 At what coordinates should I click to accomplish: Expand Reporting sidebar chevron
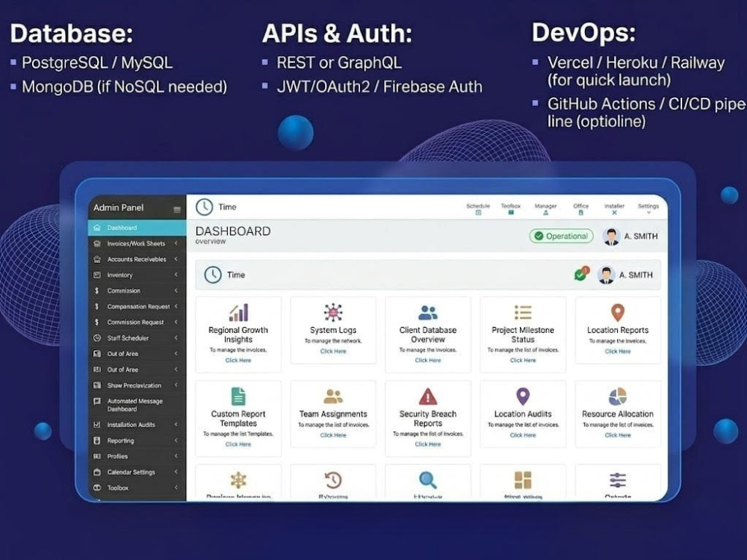pos(176,441)
